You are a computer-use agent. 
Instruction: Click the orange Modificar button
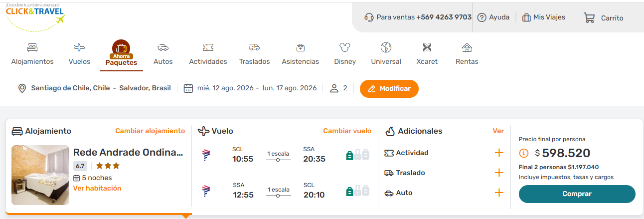pyautogui.click(x=389, y=89)
